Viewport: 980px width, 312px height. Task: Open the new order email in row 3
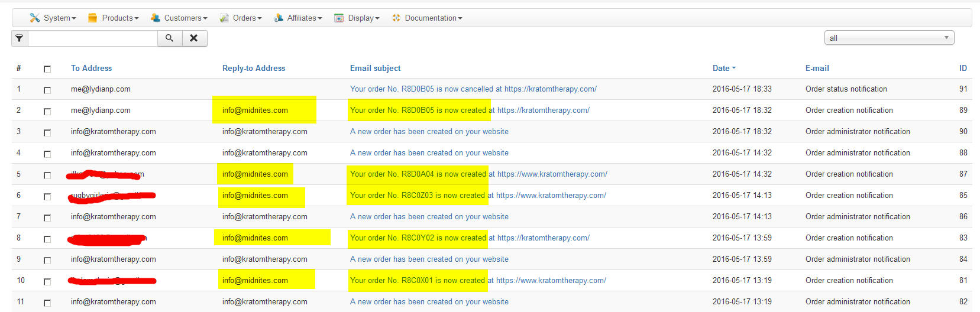point(429,131)
